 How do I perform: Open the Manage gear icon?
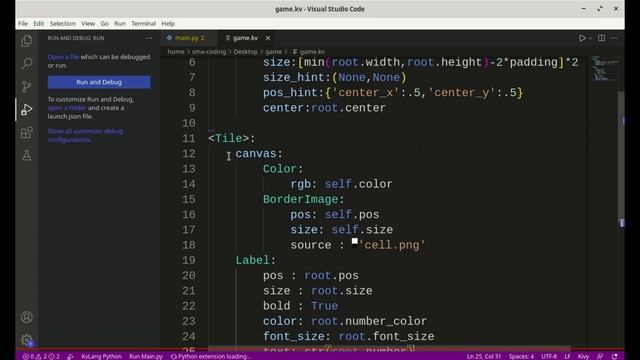[27, 340]
